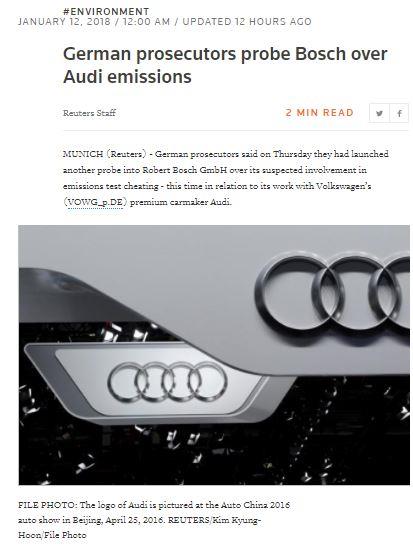Open the VOWG_p.DE stock ticker link
The height and width of the screenshot is (550, 413).
click(95, 202)
